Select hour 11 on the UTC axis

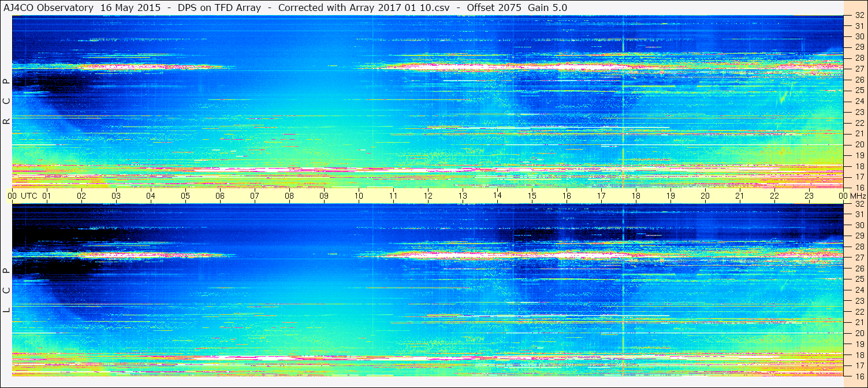click(x=393, y=196)
